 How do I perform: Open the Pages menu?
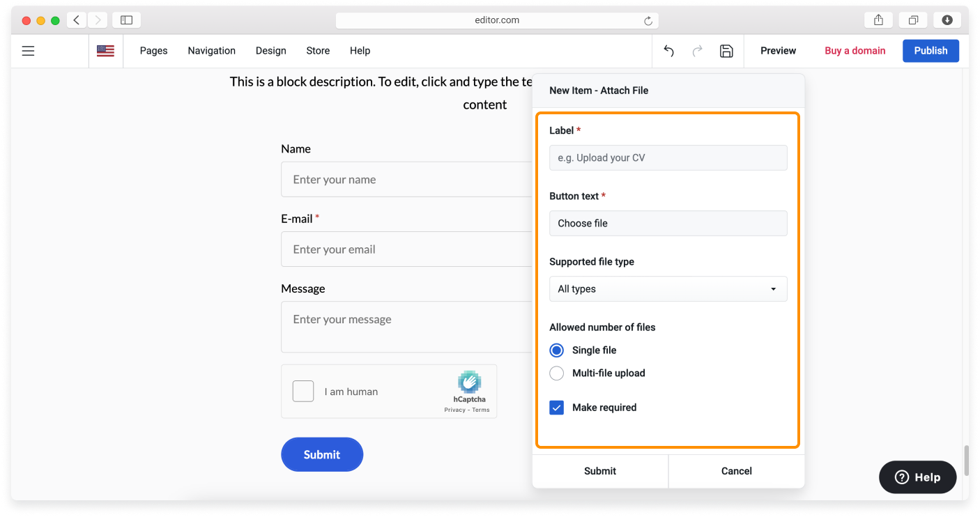[153, 51]
